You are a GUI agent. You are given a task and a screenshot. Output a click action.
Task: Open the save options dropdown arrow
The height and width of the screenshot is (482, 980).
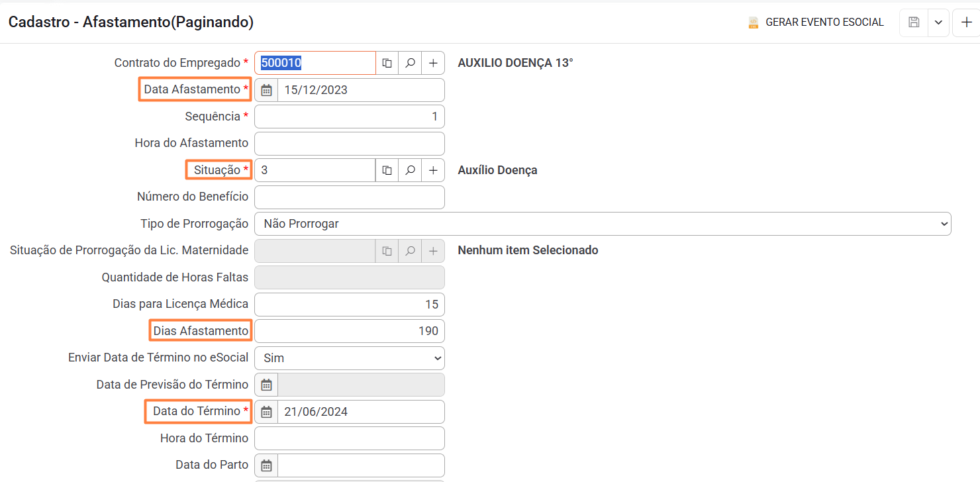[x=938, y=23]
